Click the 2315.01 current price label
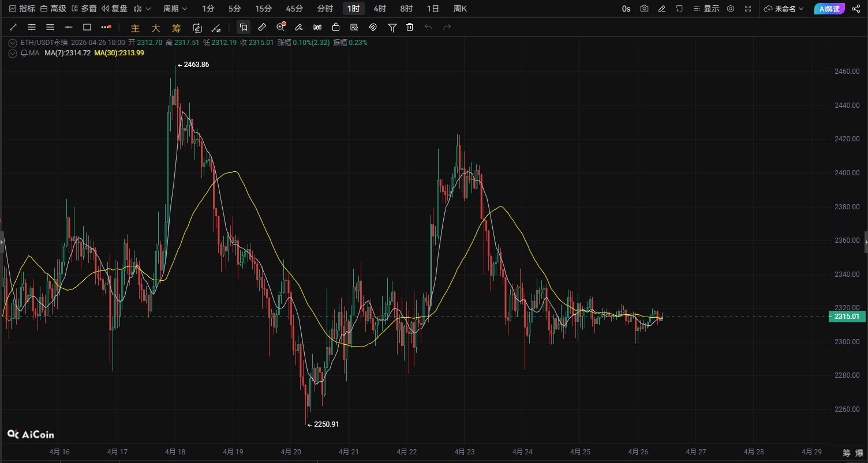Viewport: 868px width, 463px height. [x=847, y=317]
